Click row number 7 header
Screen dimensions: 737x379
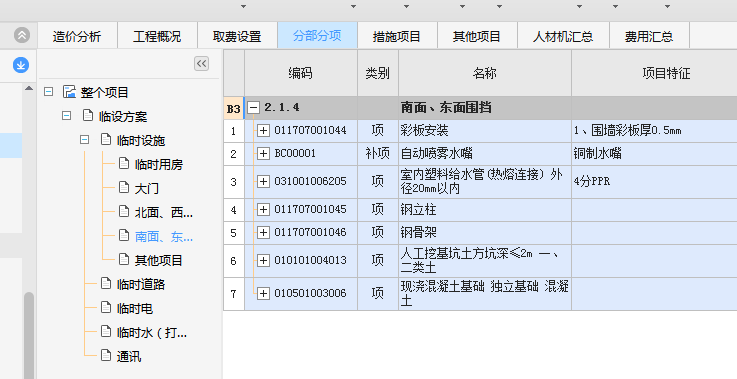tap(234, 294)
